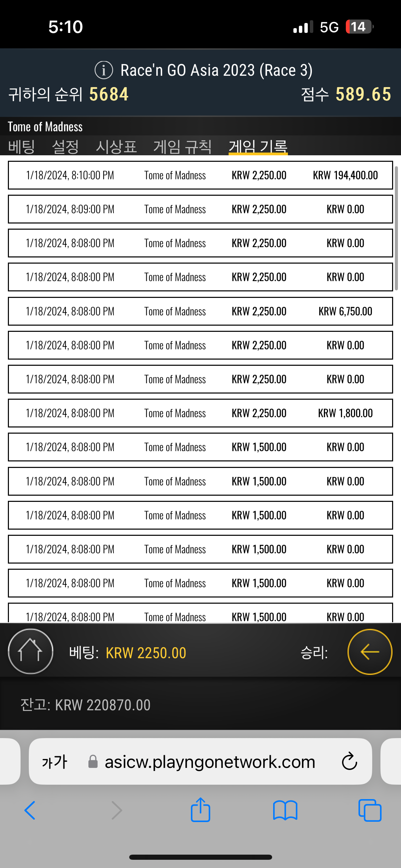Open the record with KRW 6,750.00 win
The height and width of the screenshot is (868, 401).
click(x=200, y=311)
